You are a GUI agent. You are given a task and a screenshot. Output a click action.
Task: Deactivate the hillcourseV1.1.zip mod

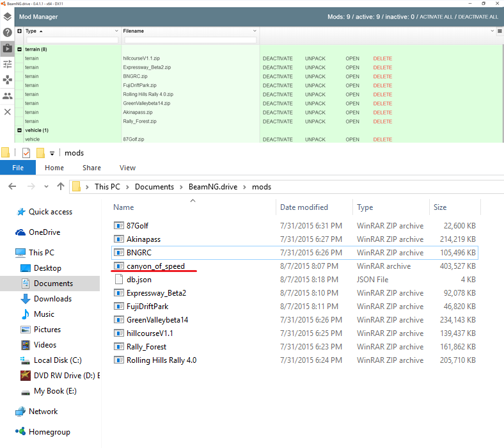278,58
